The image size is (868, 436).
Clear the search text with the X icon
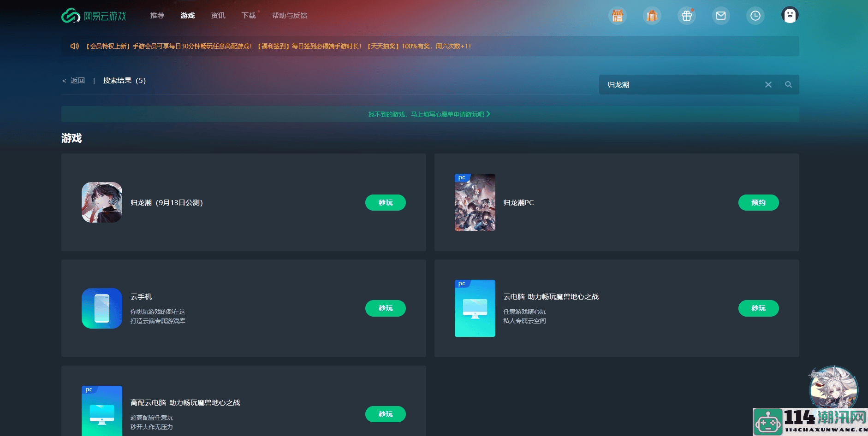tap(768, 85)
